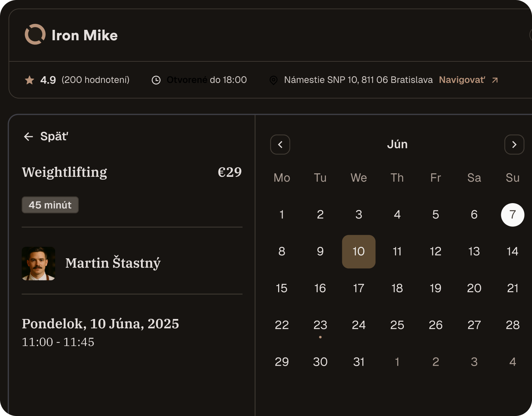This screenshot has width=532, height=416.
Task: Click greyed-out date 4 next month
Action: (512, 362)
